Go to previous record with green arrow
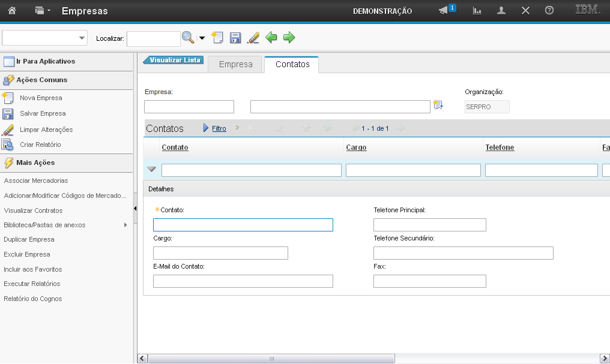This screenshot has height=364, width=610. pos(271,38)
